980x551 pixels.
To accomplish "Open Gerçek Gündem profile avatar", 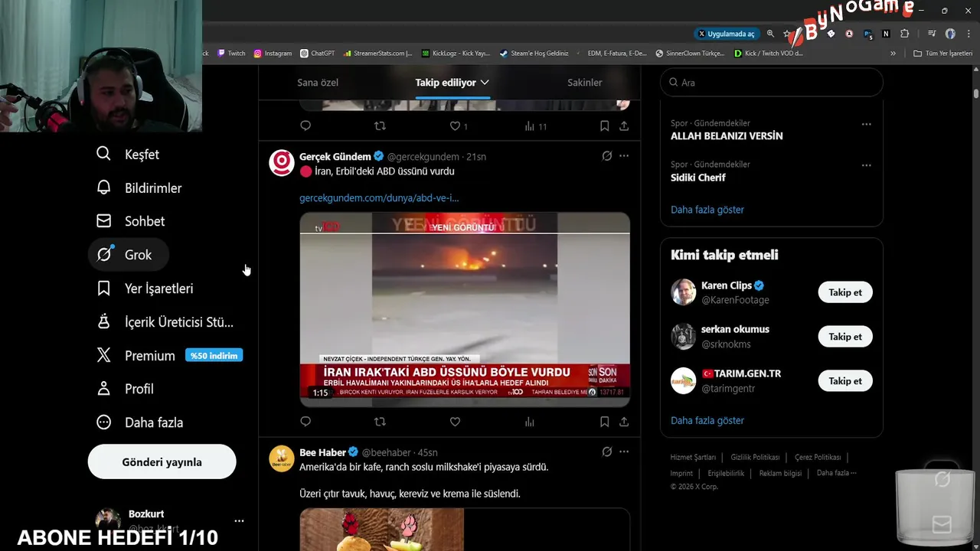I will tap(282, 163).
